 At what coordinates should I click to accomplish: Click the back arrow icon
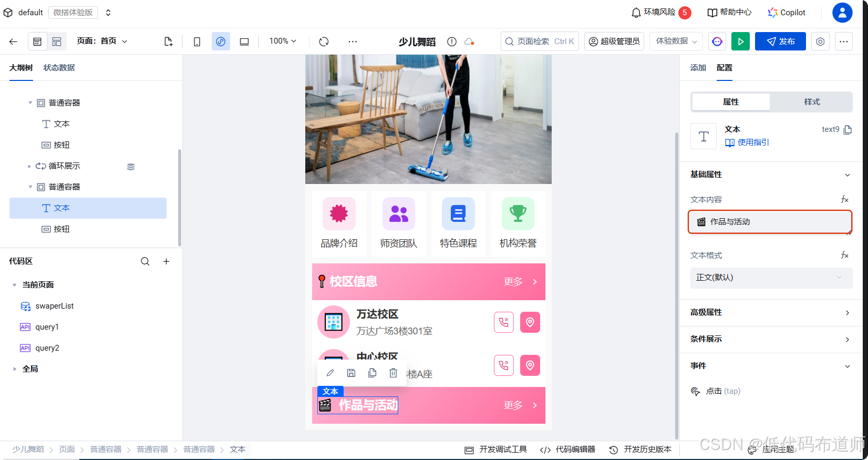click(x=14, y=42)
